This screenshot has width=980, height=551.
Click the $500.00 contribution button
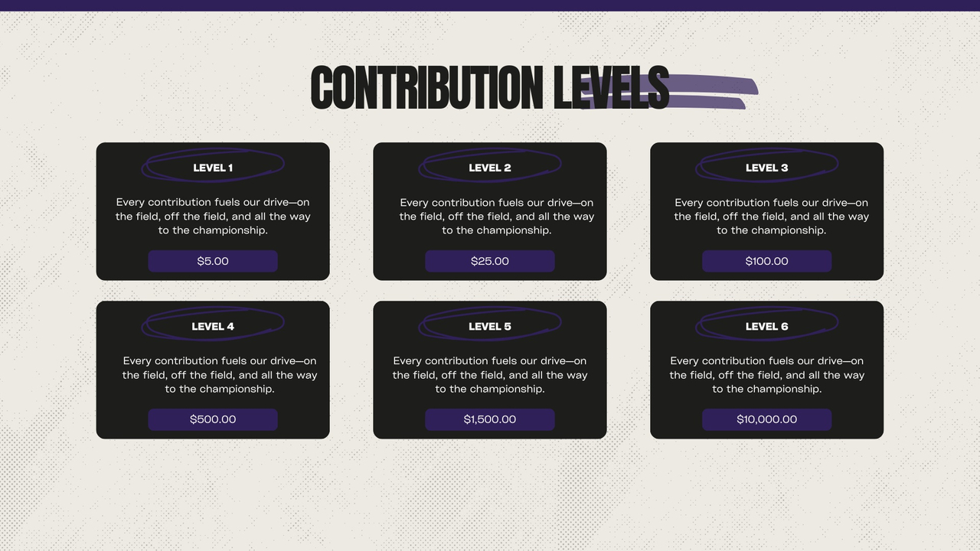click(x=213, y=419)
